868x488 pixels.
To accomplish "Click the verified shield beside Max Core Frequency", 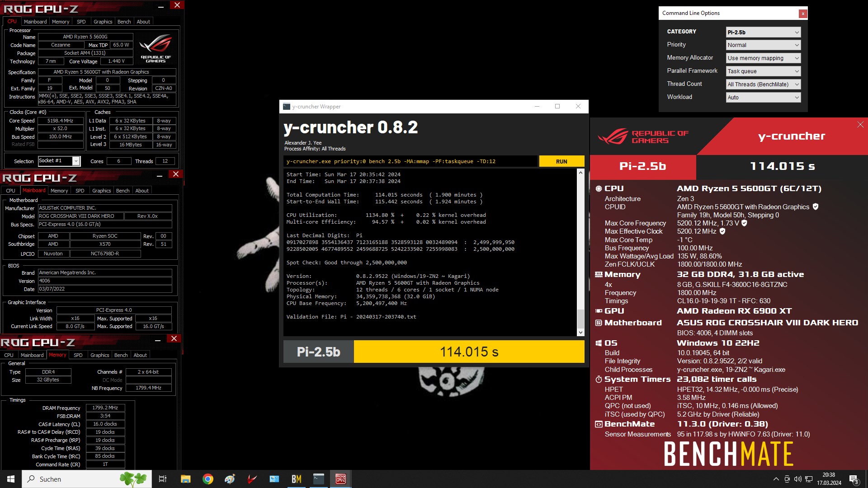I will coord(744,223).
